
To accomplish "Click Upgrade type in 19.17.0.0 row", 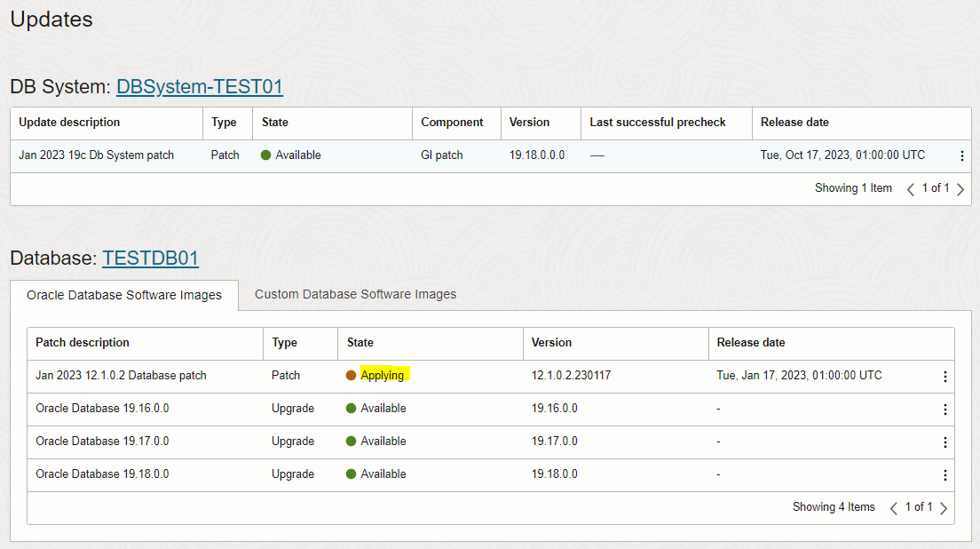I will click(x=293, y=441).
